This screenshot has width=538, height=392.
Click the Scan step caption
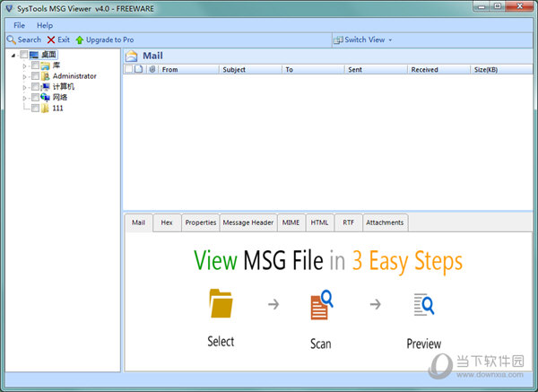pos(321,344)
